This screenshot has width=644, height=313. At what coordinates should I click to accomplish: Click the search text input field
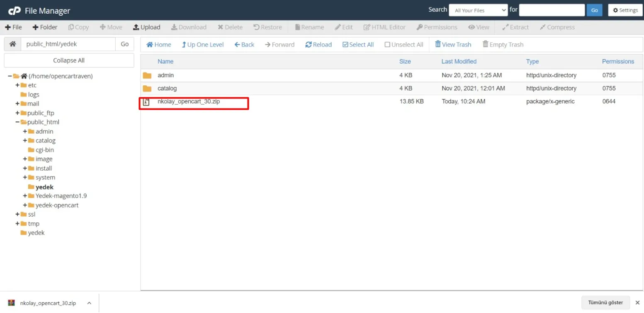tap(552, 10)
